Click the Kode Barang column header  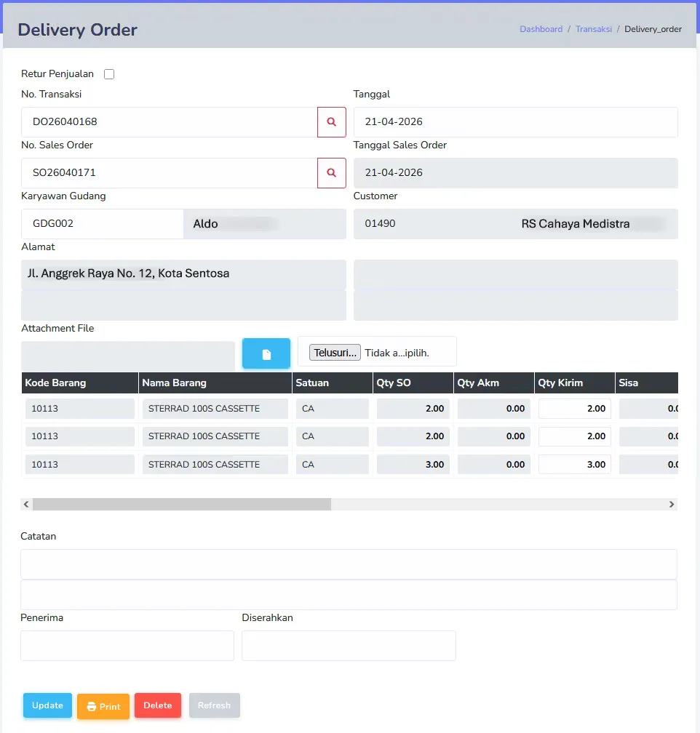tap(80, 382)
